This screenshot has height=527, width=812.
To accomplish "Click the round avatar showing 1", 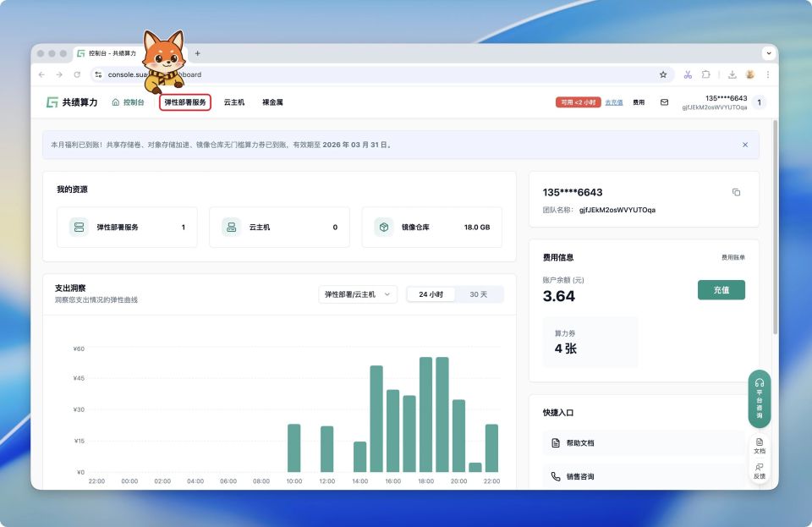I will click(x=760, y=102).
